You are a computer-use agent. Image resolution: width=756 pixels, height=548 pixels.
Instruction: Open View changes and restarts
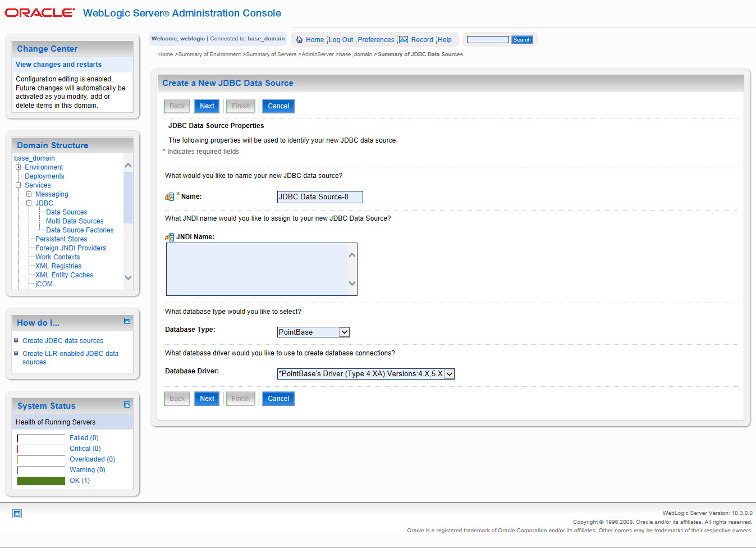pyautogui.click(x=58, y=65)
